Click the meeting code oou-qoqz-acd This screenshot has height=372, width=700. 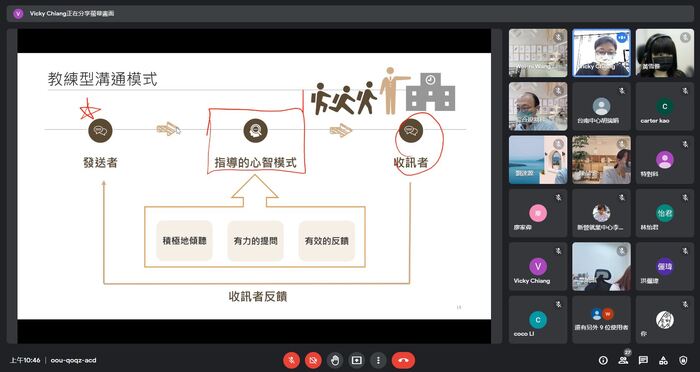73,360
